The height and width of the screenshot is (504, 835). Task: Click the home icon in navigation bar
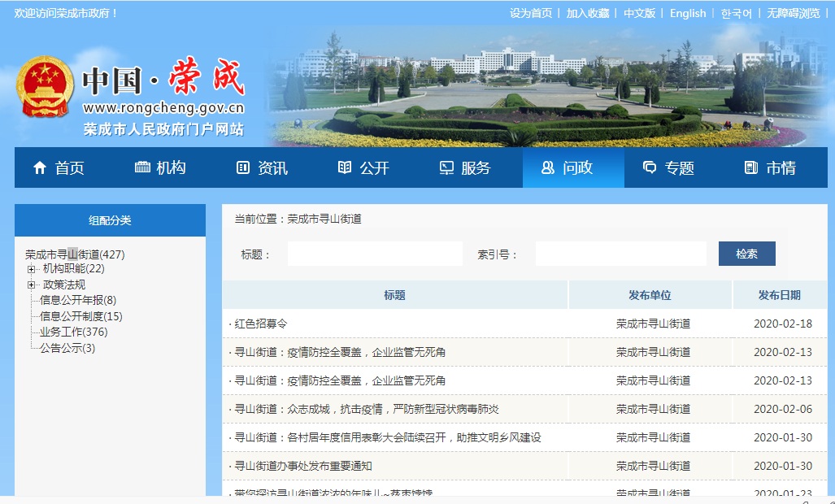40,168
